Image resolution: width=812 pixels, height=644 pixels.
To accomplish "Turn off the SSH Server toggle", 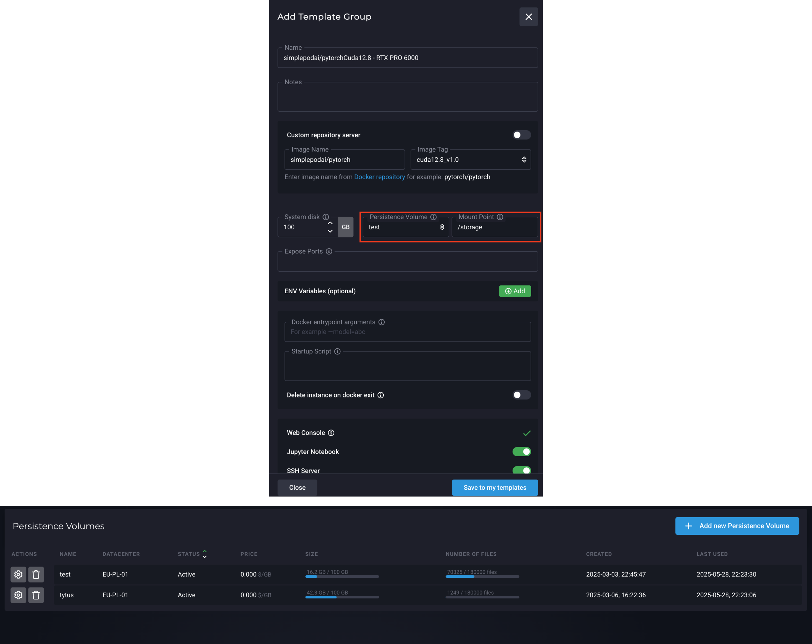I will tap(521, 470).
